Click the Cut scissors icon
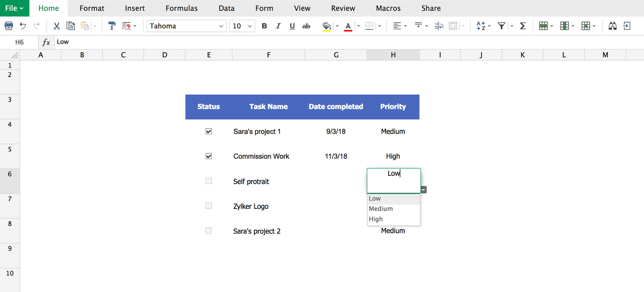644x292 pixels. click(56, 26)
